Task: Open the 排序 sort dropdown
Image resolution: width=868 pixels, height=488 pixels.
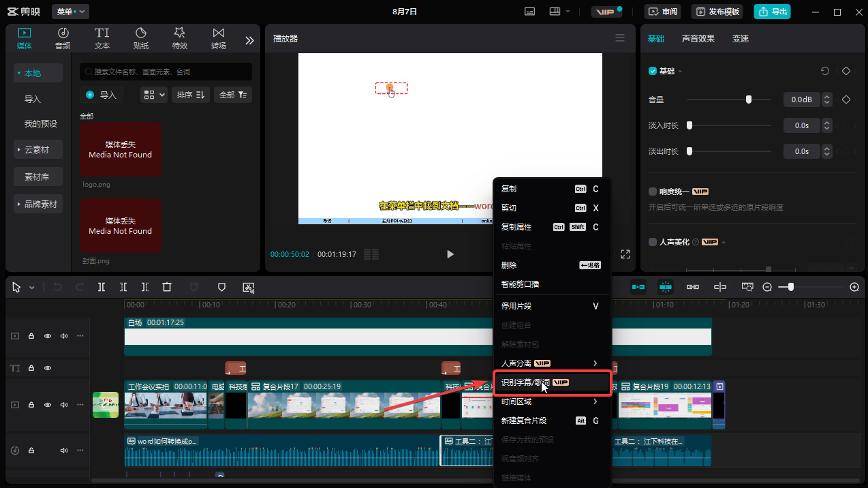Action: [x=190, y=95]
